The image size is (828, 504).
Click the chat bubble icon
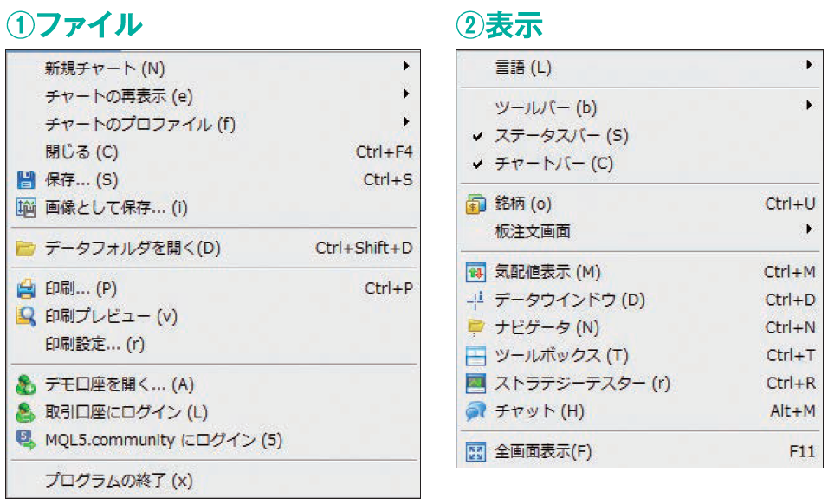point(475,411)
